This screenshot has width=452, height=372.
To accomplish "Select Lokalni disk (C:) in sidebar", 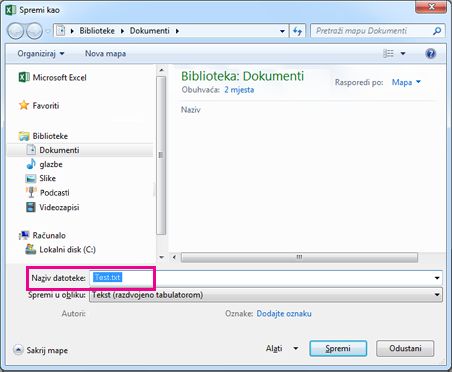I will pos(60,249).
